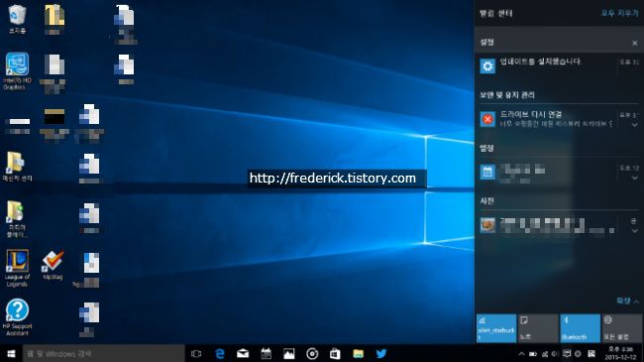Open the Intel HD Graphics shortcut

tap(17, 70)
